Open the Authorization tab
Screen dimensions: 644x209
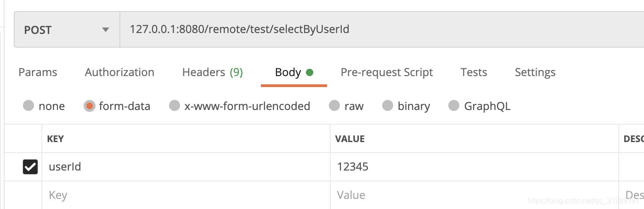tap(119, 72)
